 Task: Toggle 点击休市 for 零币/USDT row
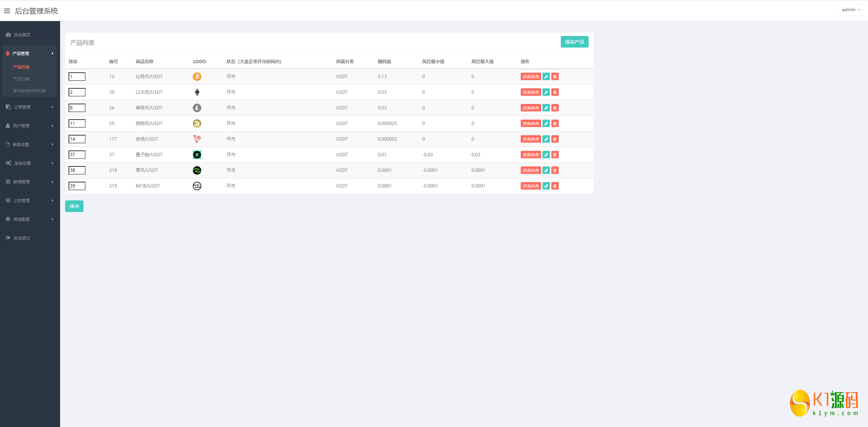[531, 170]
